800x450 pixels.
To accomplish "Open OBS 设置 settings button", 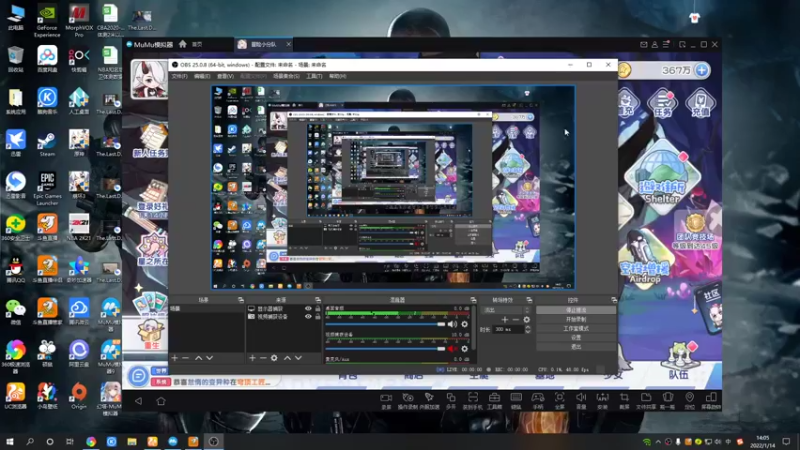I will 576,338.
